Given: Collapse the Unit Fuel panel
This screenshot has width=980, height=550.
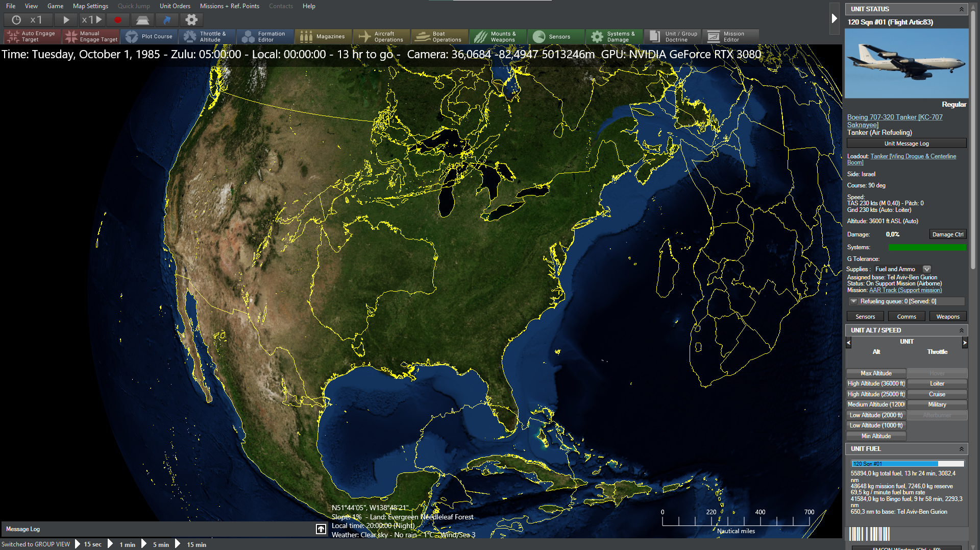Looking at the screenshot, I should 962,449.
